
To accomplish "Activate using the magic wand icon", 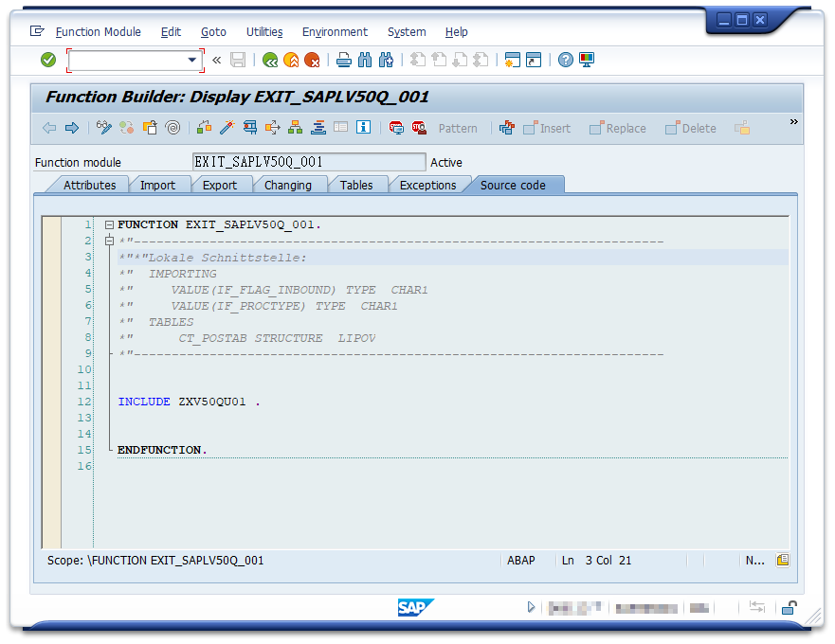I will click(227, 128).
